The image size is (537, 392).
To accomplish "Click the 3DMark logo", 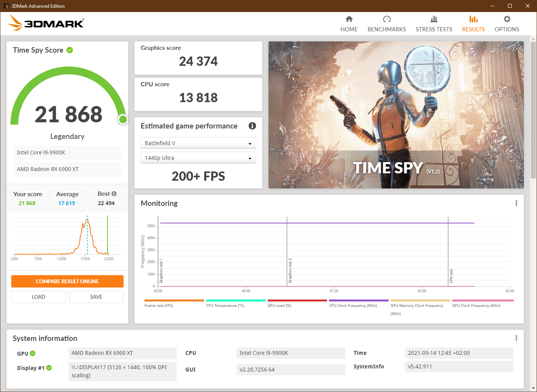I will [46, 23].
